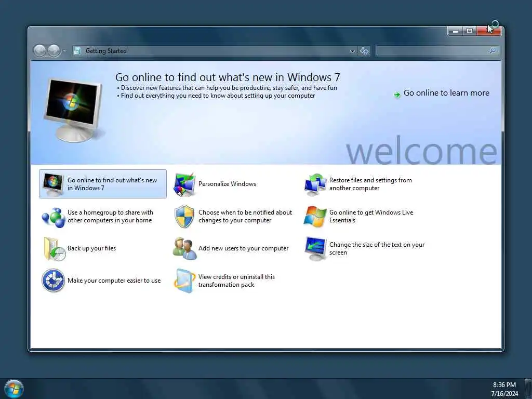532x399 pixels.
Task: Click the Back navigation button
Action: [x=39, y=51]
